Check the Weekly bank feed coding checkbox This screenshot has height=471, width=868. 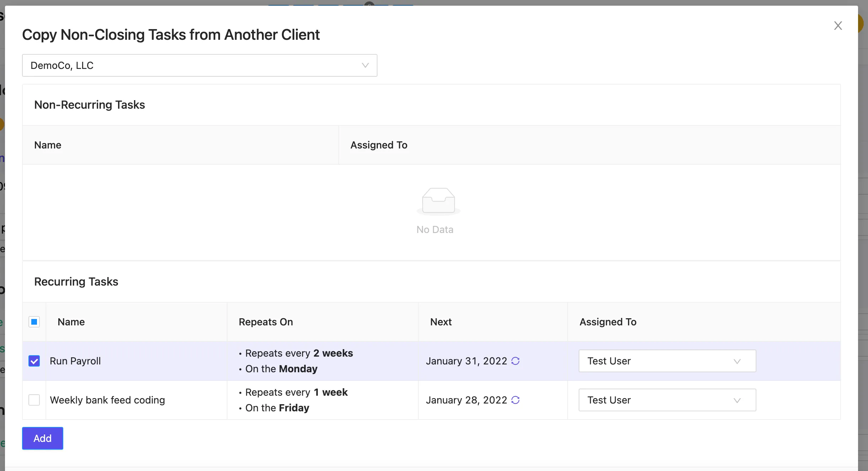pos(34,400)
